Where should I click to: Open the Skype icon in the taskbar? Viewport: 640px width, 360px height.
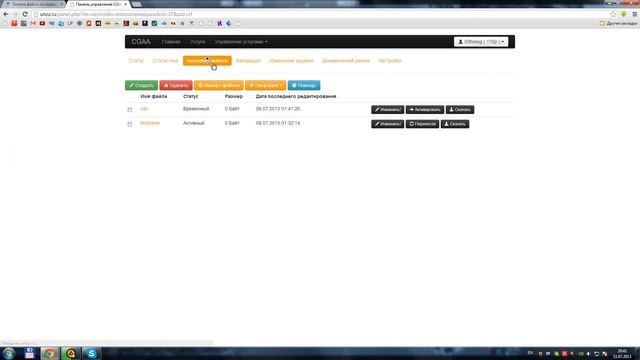tap(91, 353)
